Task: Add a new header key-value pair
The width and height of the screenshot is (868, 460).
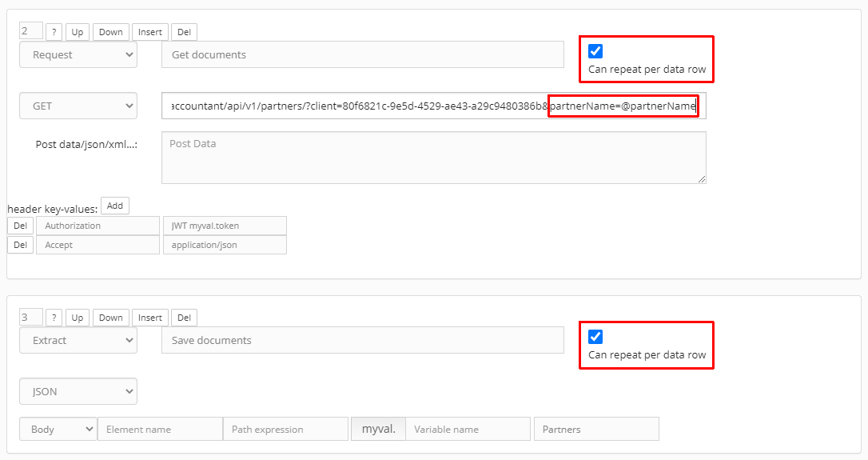Action: pyautogui.click(x=115, y=206)
